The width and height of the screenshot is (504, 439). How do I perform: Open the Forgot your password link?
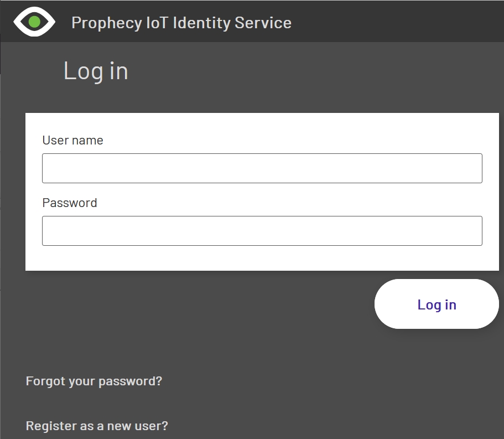[93, 381]
